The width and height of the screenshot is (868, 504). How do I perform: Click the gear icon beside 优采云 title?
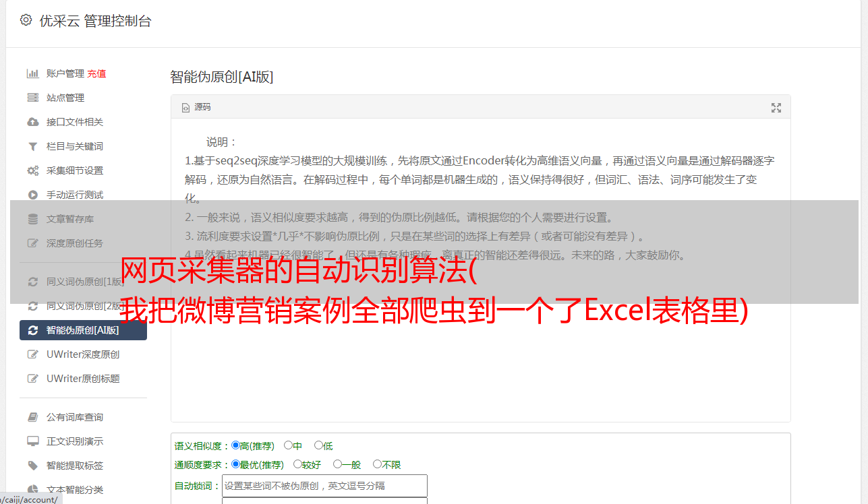26,20
